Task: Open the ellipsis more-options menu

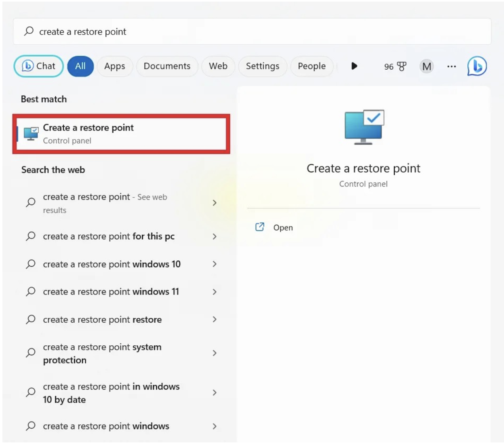Action: click(x=452, y=66)
